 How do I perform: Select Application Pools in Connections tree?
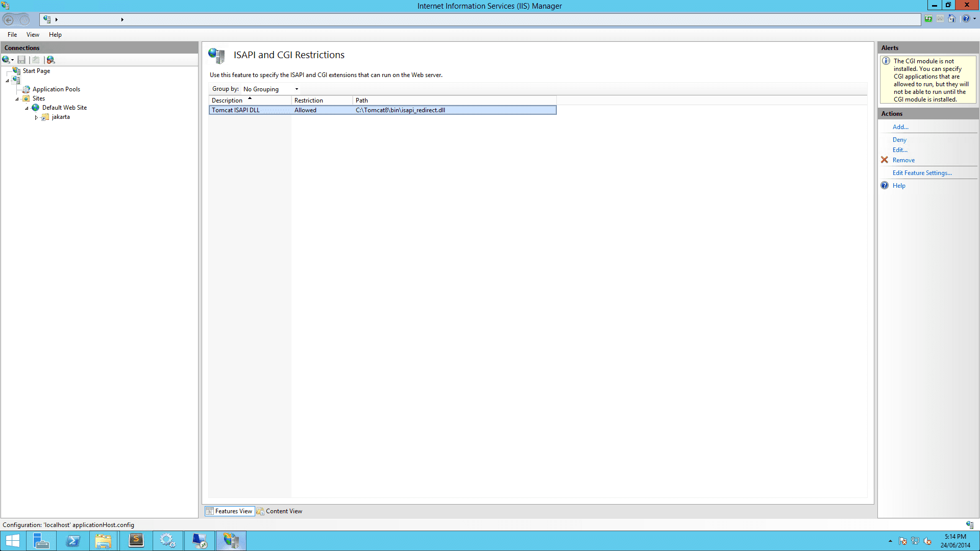pyautogui.click(x=56, y=89)
